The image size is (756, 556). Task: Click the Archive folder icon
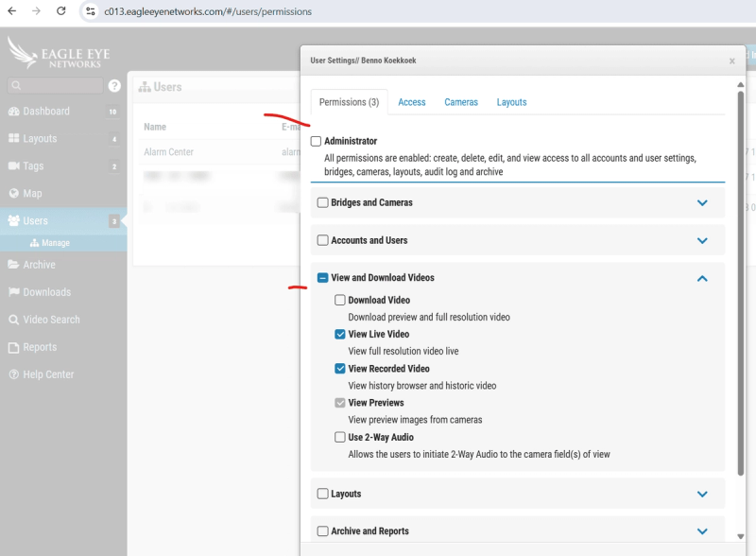pos(13,265)
